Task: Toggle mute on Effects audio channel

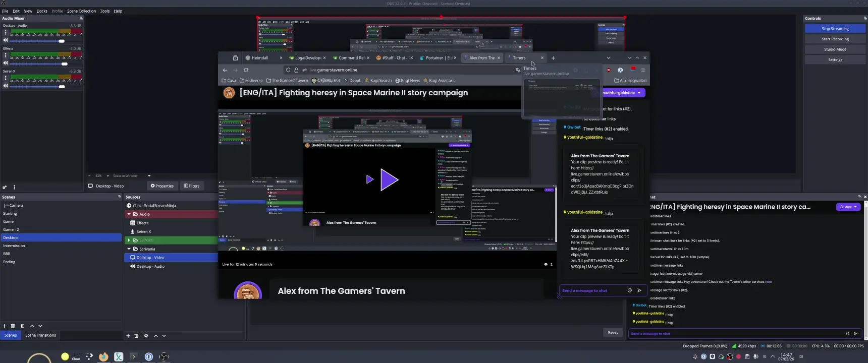Action: click(x=6, y=64)
